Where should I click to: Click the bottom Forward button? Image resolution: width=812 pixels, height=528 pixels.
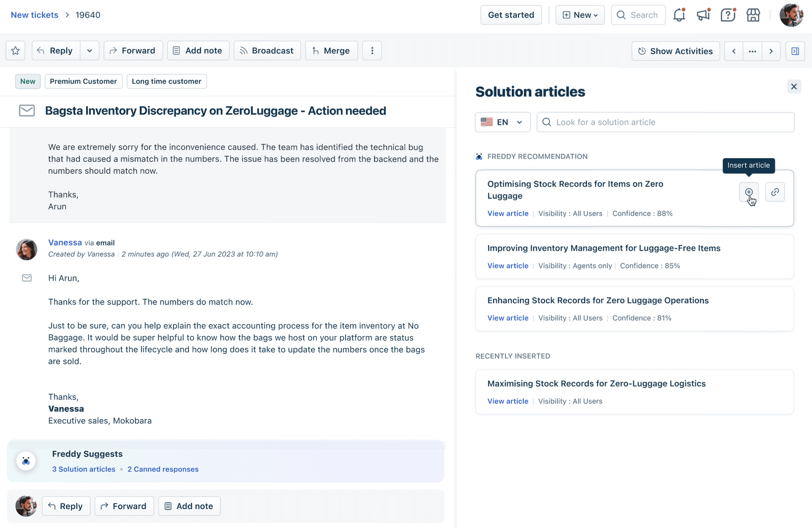[124, 506]
